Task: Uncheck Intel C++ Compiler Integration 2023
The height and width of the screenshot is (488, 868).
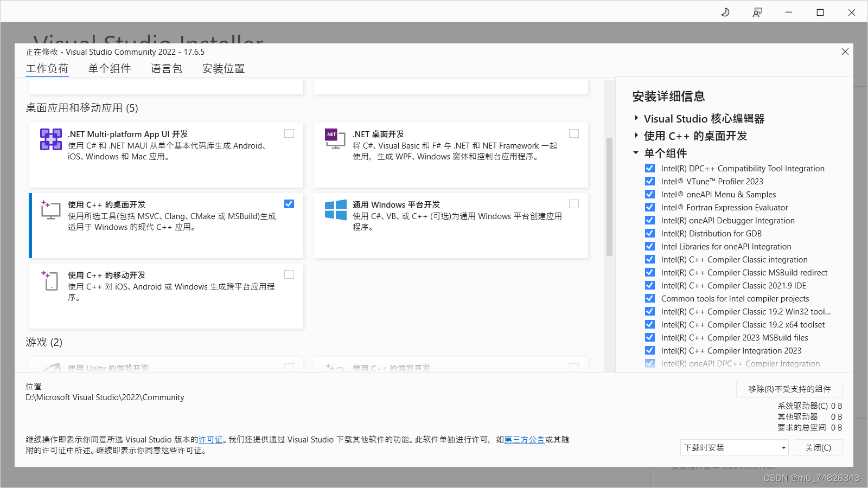Action: click(x=650, y=350)
